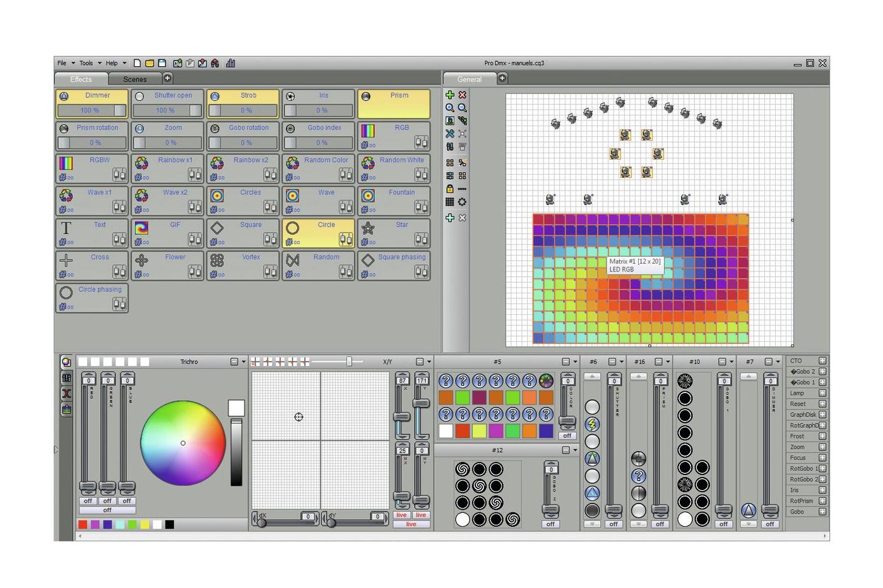883x588 pixels.
Task: Select the zoom-in magnifier icon
Action: click(449, 108)
